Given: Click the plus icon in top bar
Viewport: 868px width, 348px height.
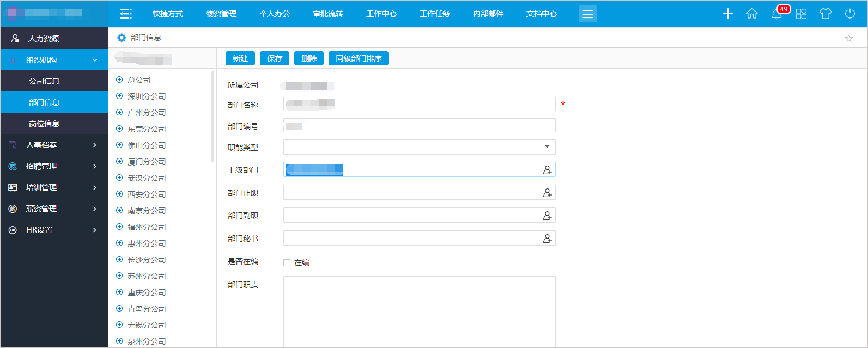Looking at the screenshot, I should (728, 14).
